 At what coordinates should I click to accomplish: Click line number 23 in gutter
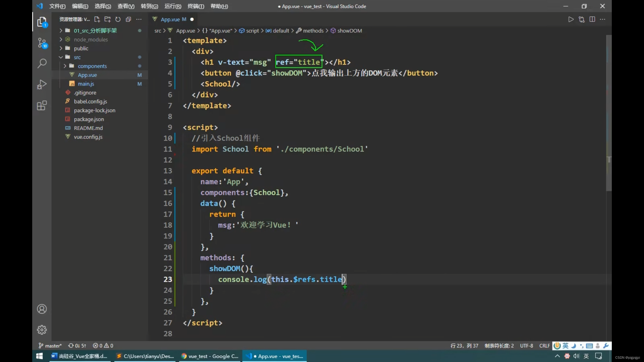pyautogui.click(x=168, y=279)
